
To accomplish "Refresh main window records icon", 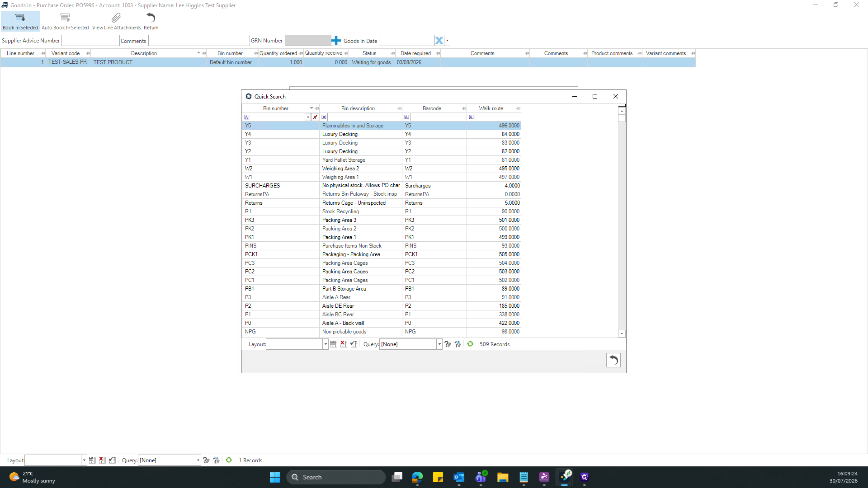I will [x=229, y=460].
